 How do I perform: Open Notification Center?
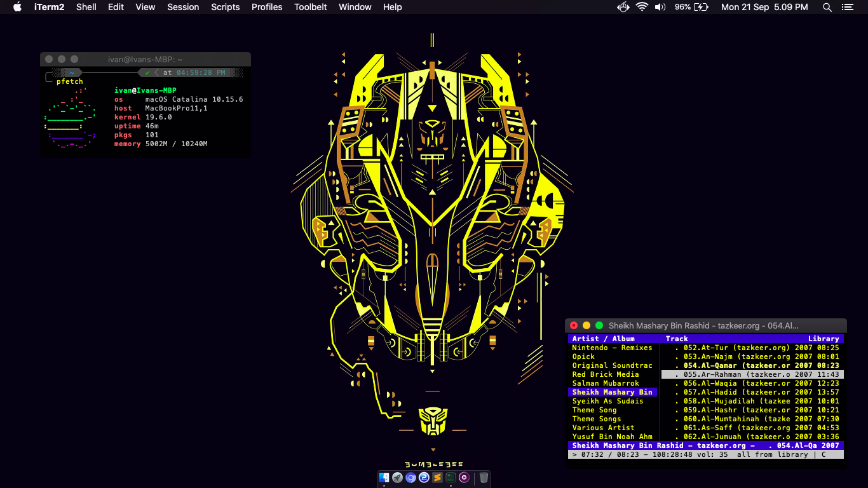click(847, 7)
